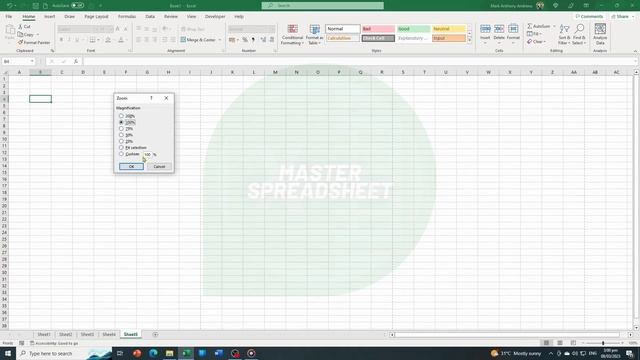
Task: Expand the Merge & Center dropdown arrow
Action: click(x=220, y=40)
